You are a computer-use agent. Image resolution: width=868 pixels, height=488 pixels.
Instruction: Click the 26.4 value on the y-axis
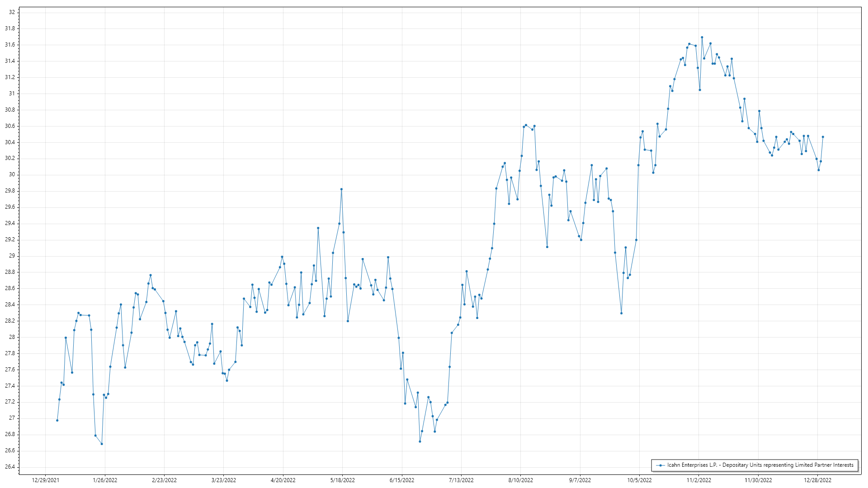pos(10,467)
